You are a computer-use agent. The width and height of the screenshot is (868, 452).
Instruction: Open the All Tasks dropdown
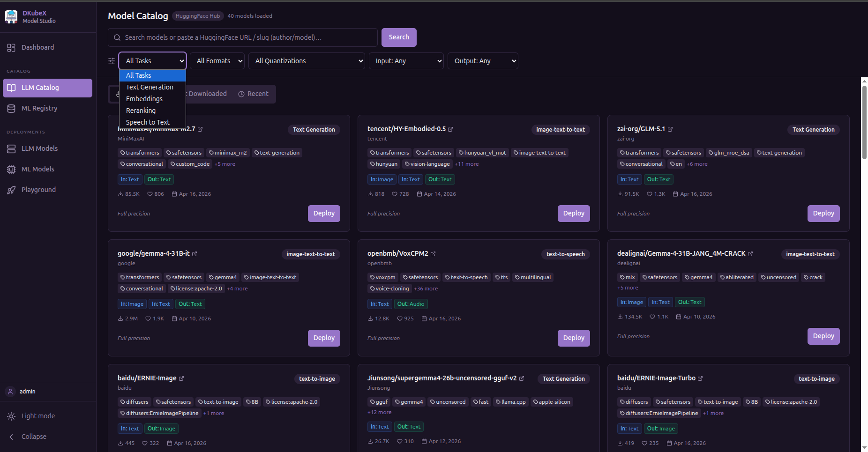pos(153,61)
